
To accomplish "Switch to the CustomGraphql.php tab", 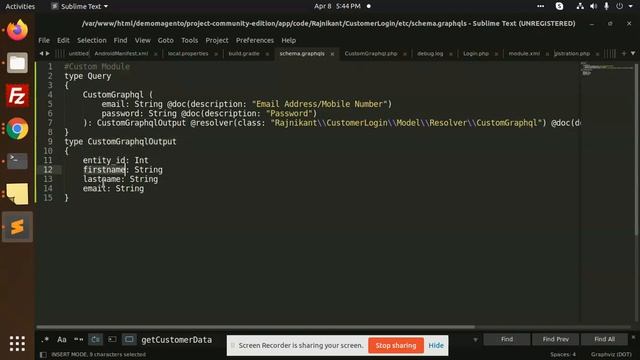I will coord(371,53).
